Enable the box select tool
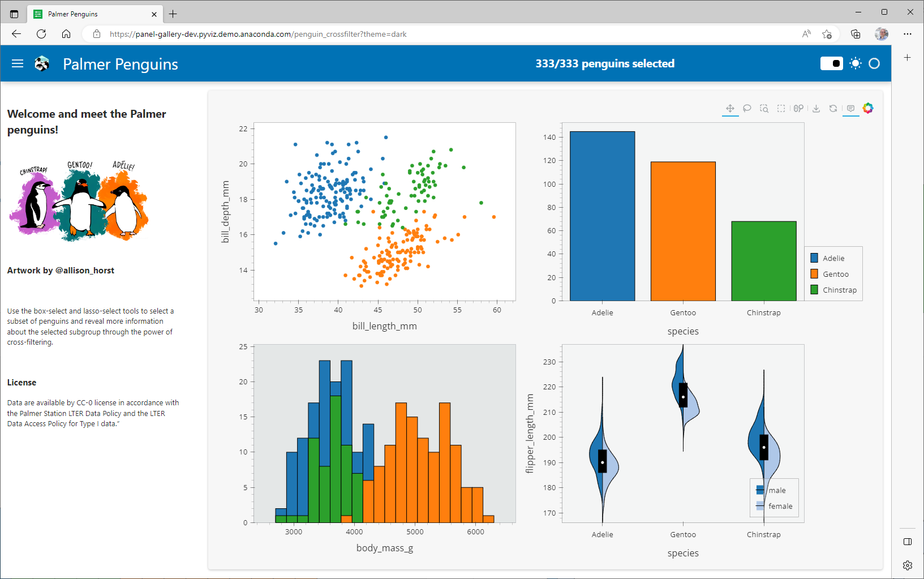The height and width of the screenshot is (579, 924). click(781, 108)
